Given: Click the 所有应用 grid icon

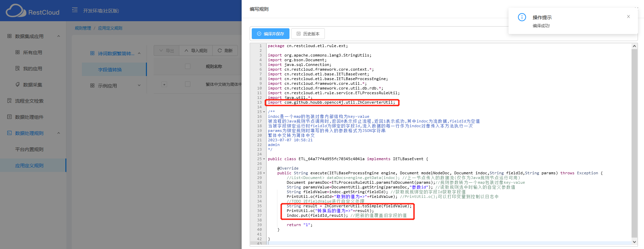Looking at the screenshot, I should point(18,52).
